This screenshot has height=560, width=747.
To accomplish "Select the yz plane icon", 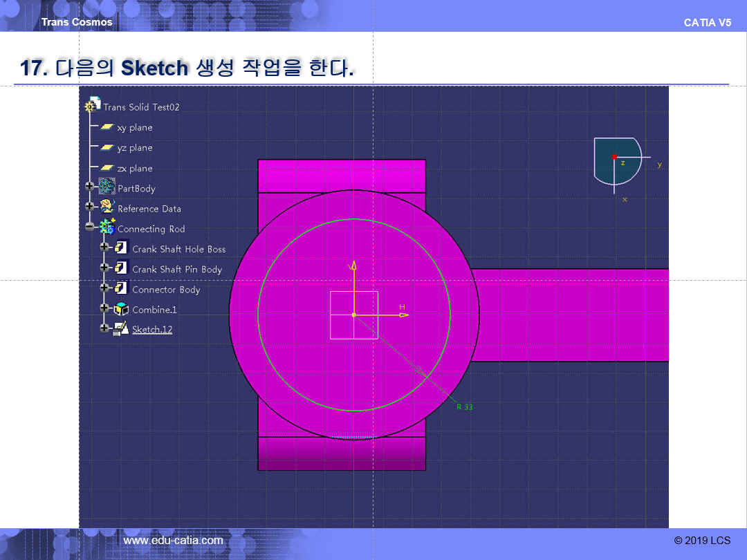I will (107, 147).
